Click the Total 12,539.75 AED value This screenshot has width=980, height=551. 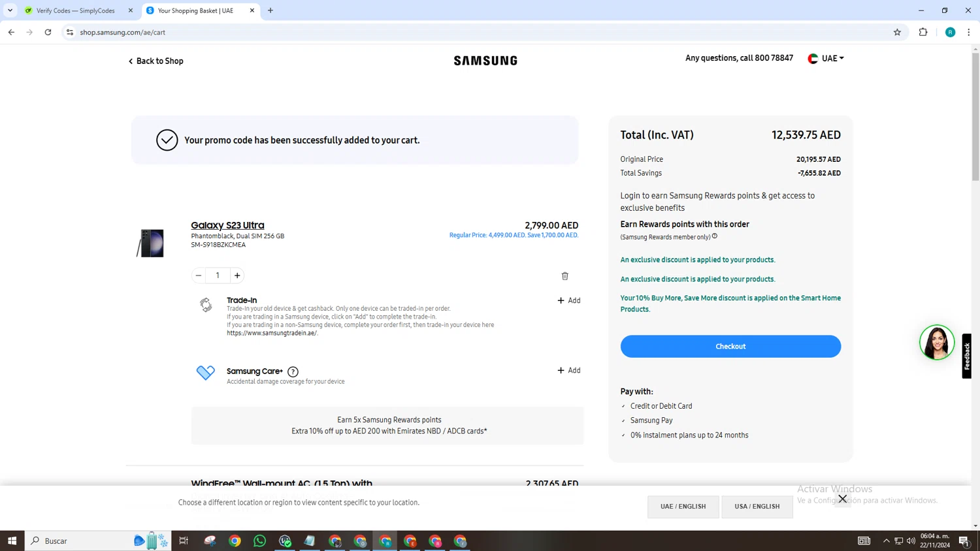[x=806, y=135]
